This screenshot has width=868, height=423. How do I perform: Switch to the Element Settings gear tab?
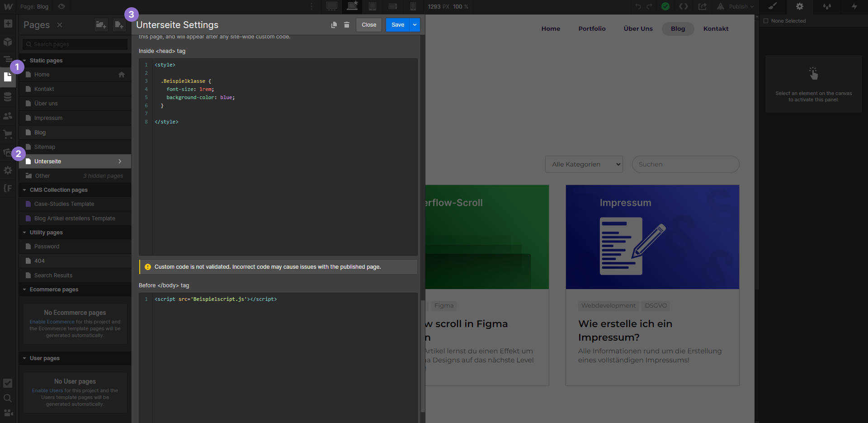(x=800, y=6)
